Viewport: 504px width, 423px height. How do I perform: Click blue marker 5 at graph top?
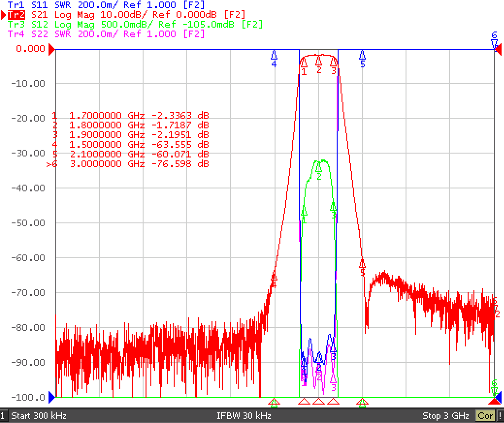[x=362, y=59]
